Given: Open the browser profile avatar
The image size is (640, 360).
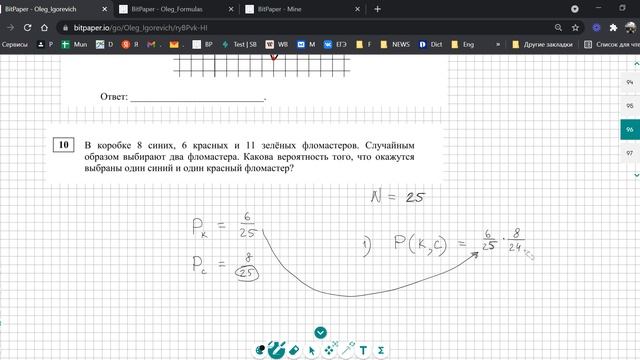Looking at the screenshot, I should pyautogui.click(x=631, y=28).
